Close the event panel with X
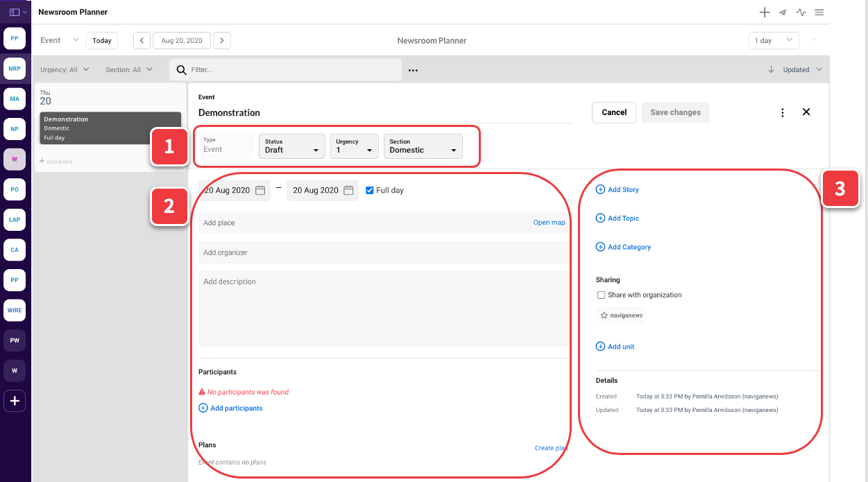 (x=806, y=112)
